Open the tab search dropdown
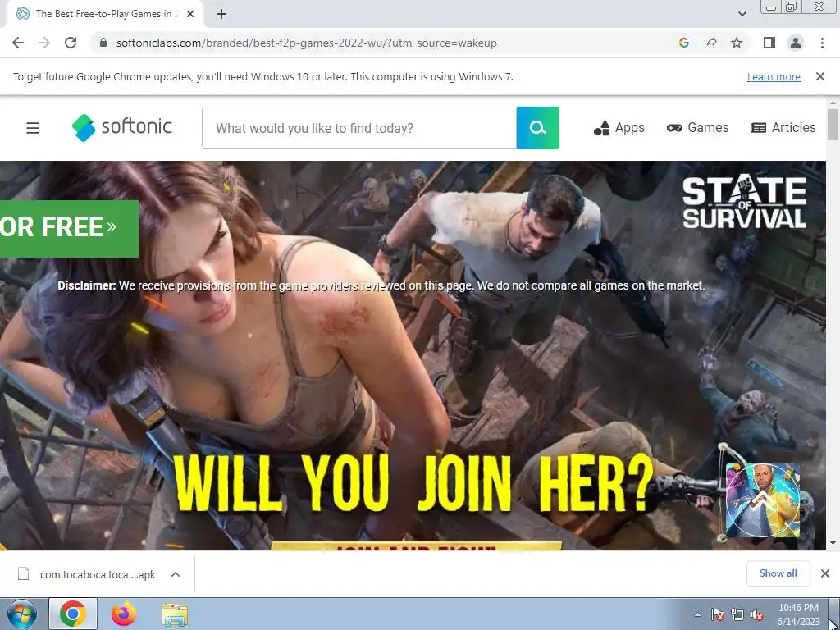The width and height of the screenshot is (840, 630). click(742, 14)
